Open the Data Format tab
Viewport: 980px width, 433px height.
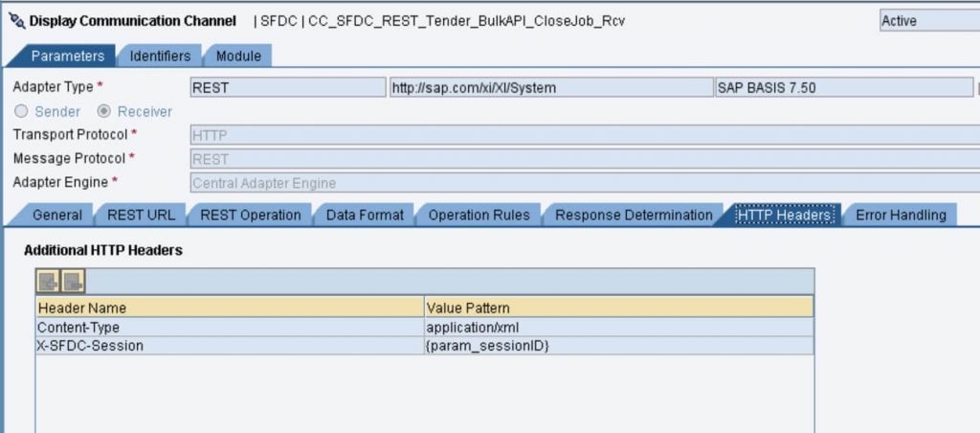(x=365, y=215)
